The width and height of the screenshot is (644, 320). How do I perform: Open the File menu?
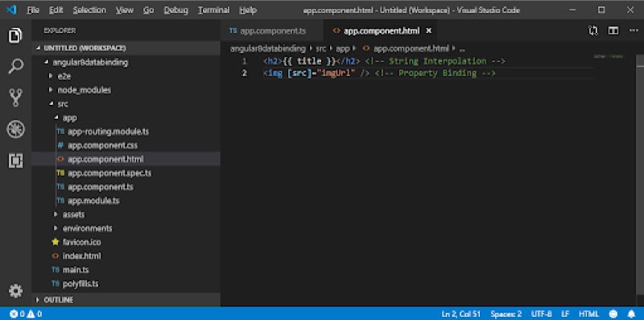coord(33,10)
